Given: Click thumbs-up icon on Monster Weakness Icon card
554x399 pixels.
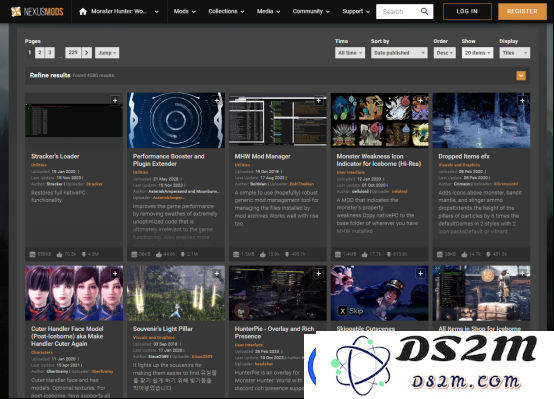Looking at the screenshot, I should coord(364,254).
